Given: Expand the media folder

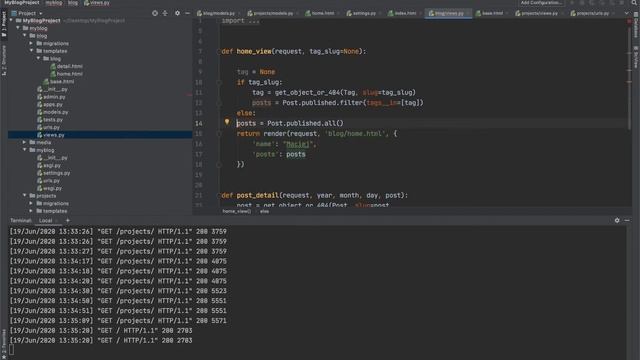Looking at the screenshot, I should (x=25, y=142).
